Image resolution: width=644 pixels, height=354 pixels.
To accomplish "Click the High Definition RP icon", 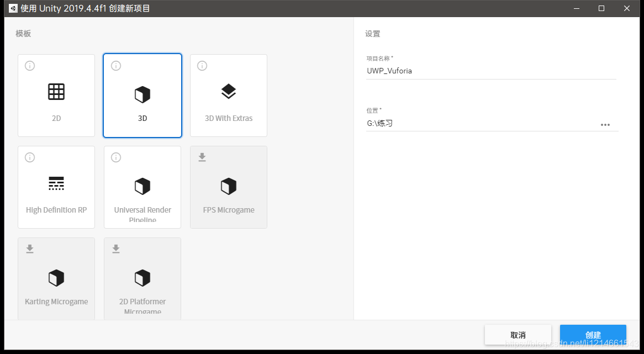I will pyautogui.click(x=56, y=183).
